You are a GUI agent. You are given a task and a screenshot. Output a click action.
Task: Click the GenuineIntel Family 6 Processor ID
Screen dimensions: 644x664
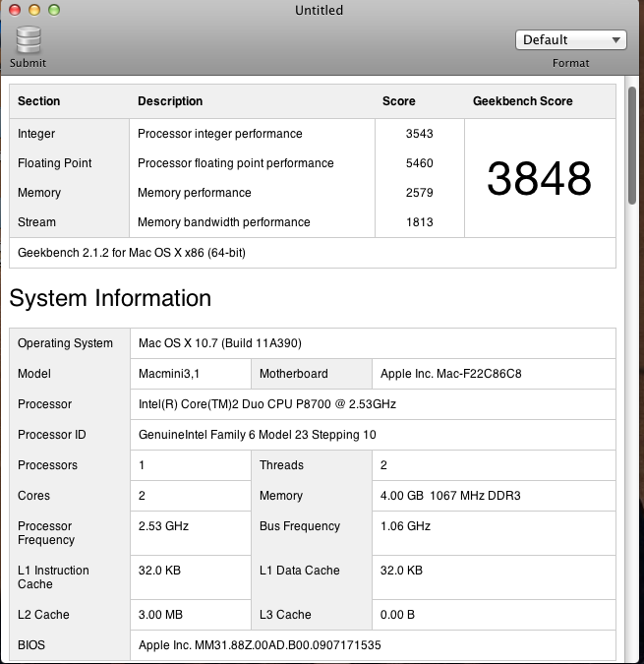pos(258,435)
